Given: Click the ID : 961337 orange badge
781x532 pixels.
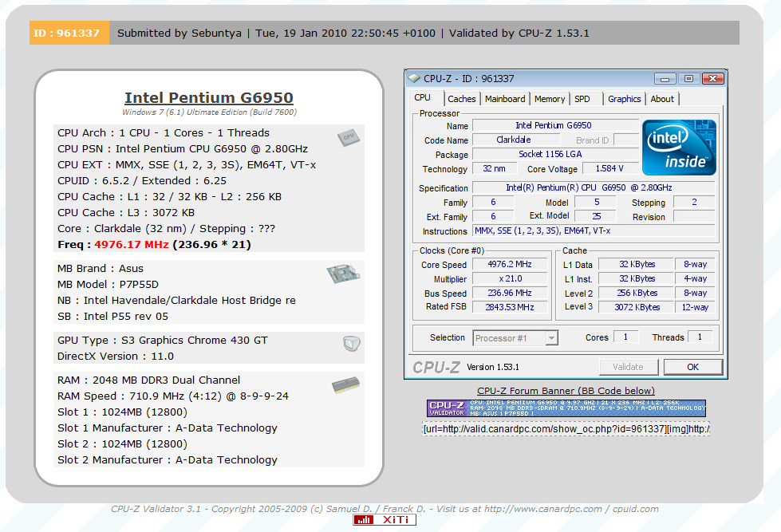Looking at the screenshot, I should [x=69, y=33].
